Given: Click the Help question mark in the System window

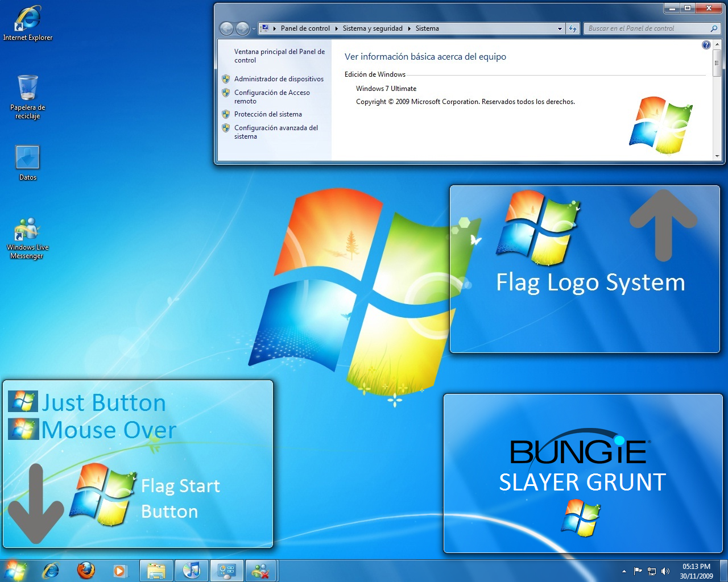Looking at the screenshot, I should [x=706, y=44].
